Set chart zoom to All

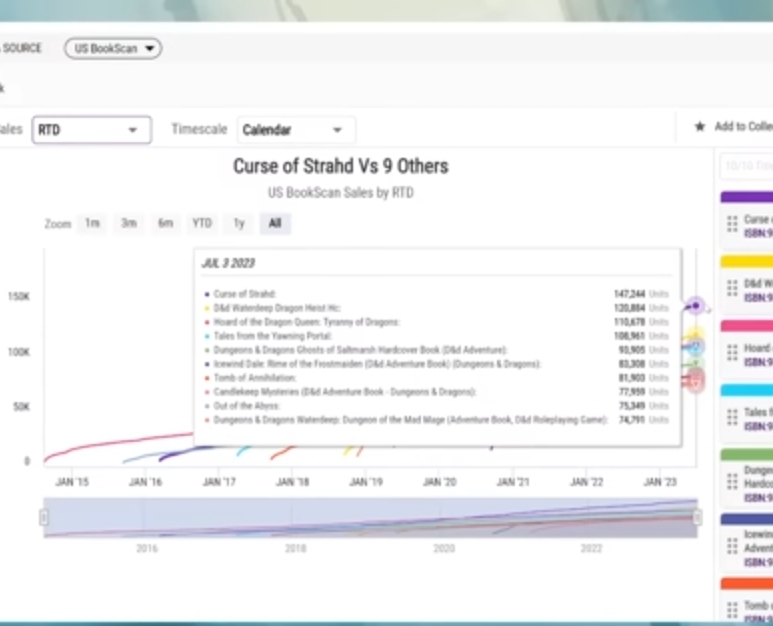pyautogui.click(x=275, y=223)
